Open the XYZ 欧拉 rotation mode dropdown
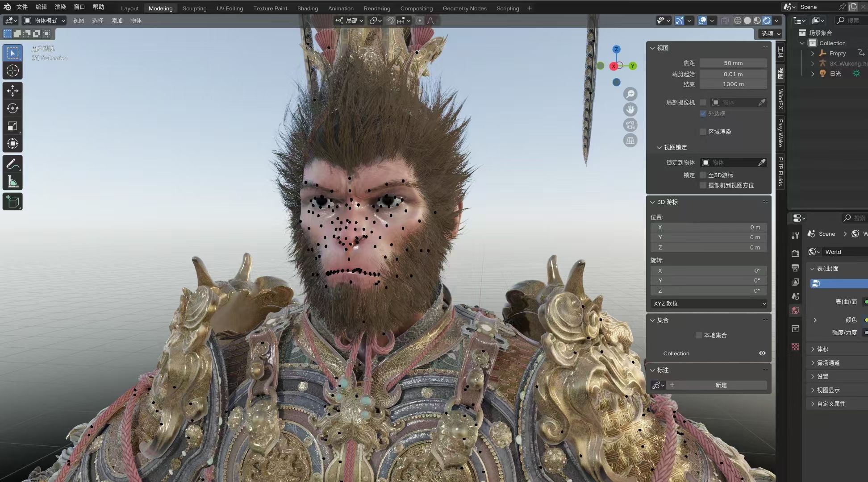Image resolution: width=868 pixels, height=482 pixels. [709, 303]
